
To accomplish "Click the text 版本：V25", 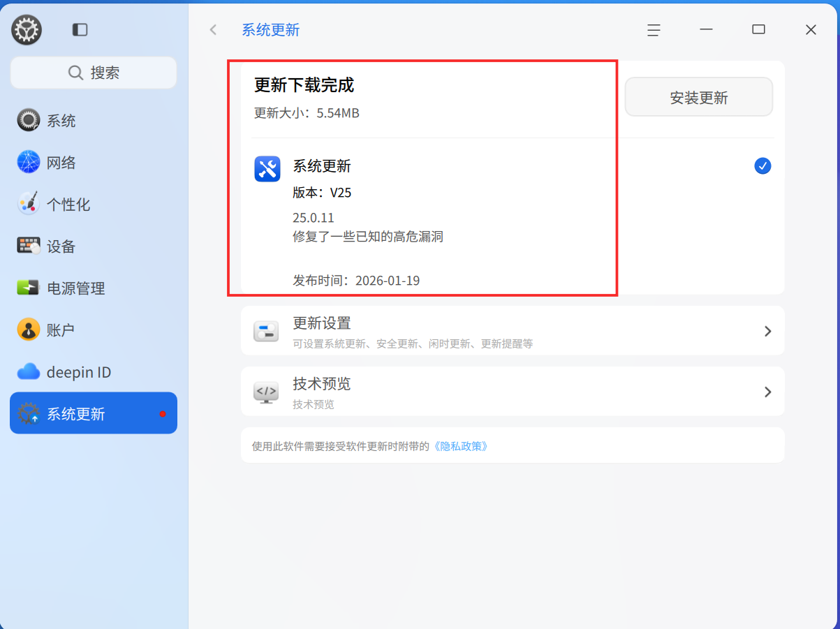I will 322,193.
